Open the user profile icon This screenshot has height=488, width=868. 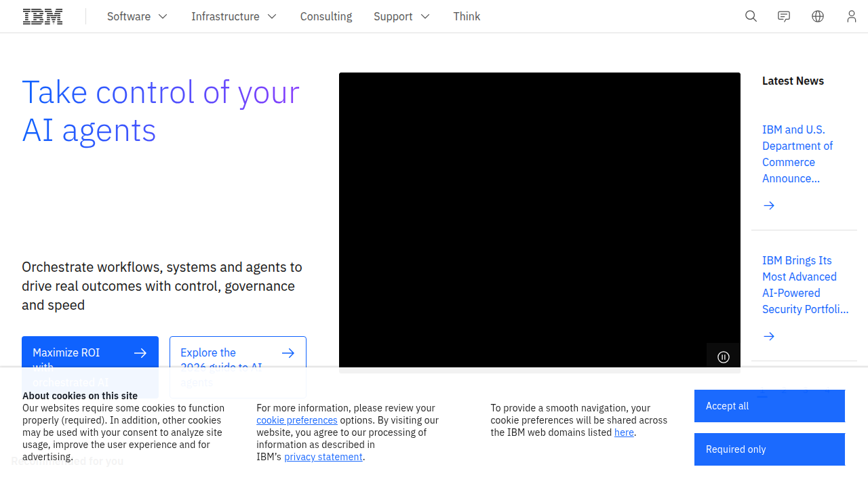point(852,16)
